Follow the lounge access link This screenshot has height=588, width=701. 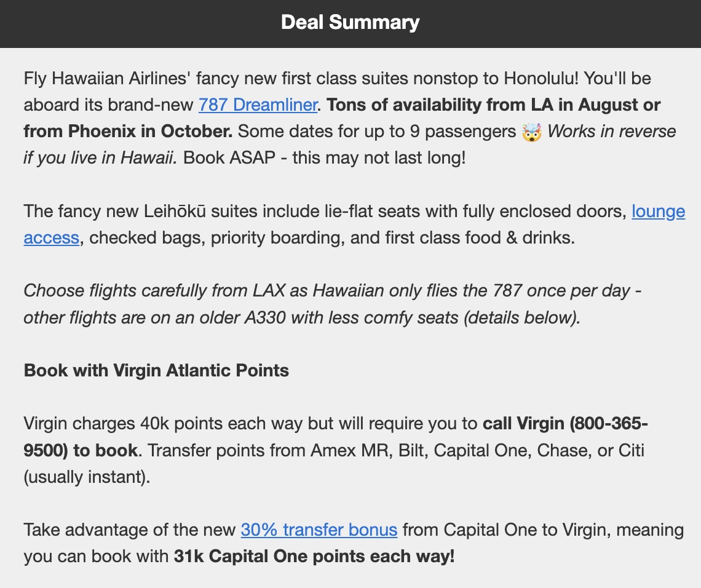(658, 212)
